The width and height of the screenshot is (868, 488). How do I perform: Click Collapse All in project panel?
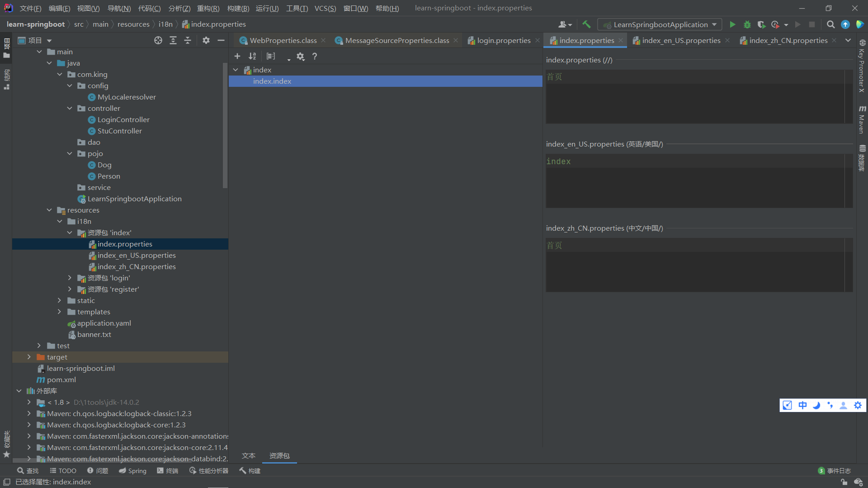pos(188,40)
